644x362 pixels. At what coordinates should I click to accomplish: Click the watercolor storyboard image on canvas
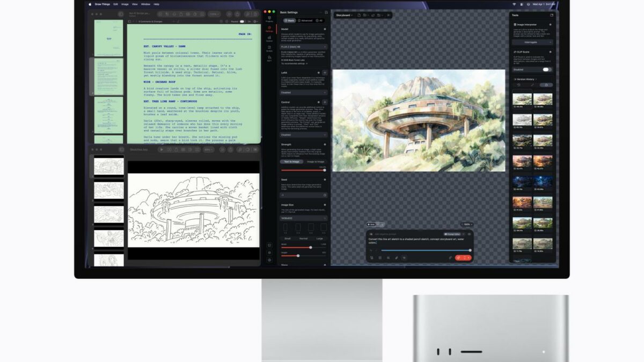tap(419, 120)
